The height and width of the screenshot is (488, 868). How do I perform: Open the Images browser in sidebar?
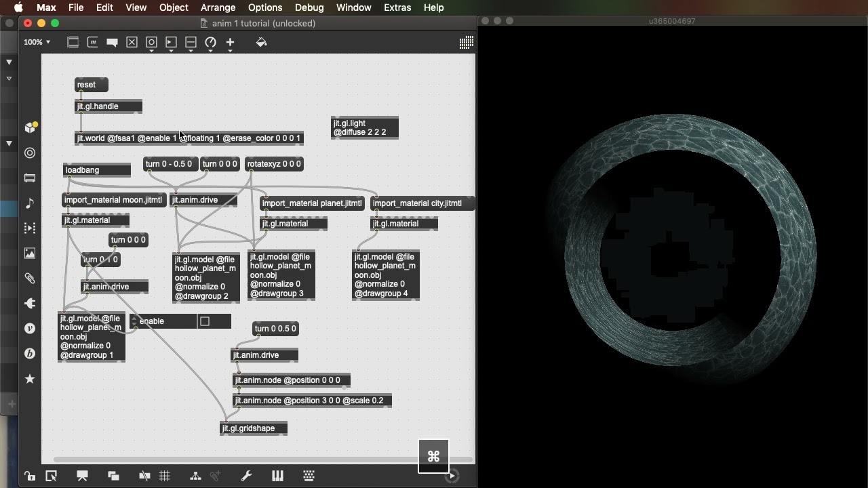point(30,253)
